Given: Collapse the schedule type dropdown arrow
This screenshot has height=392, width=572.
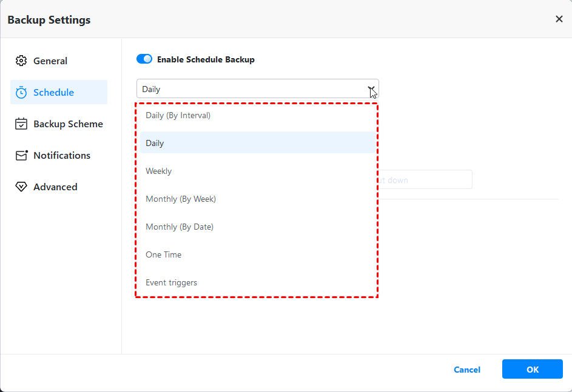Looking at the screenshot, I should pos(371,89).
